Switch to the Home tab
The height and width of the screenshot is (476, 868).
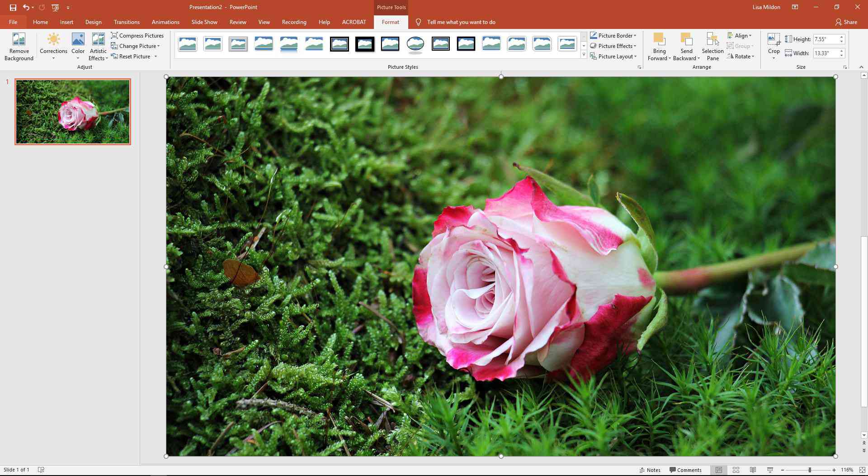pos(40,22)
